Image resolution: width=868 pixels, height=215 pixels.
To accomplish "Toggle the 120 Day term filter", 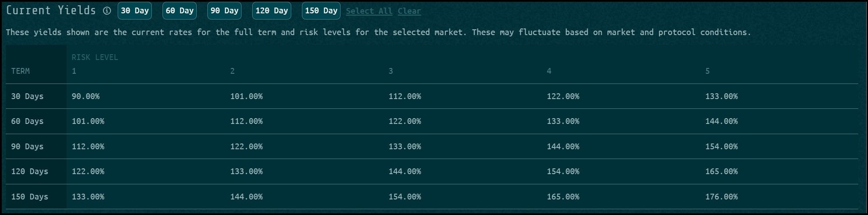I will [x=271, y=11].
